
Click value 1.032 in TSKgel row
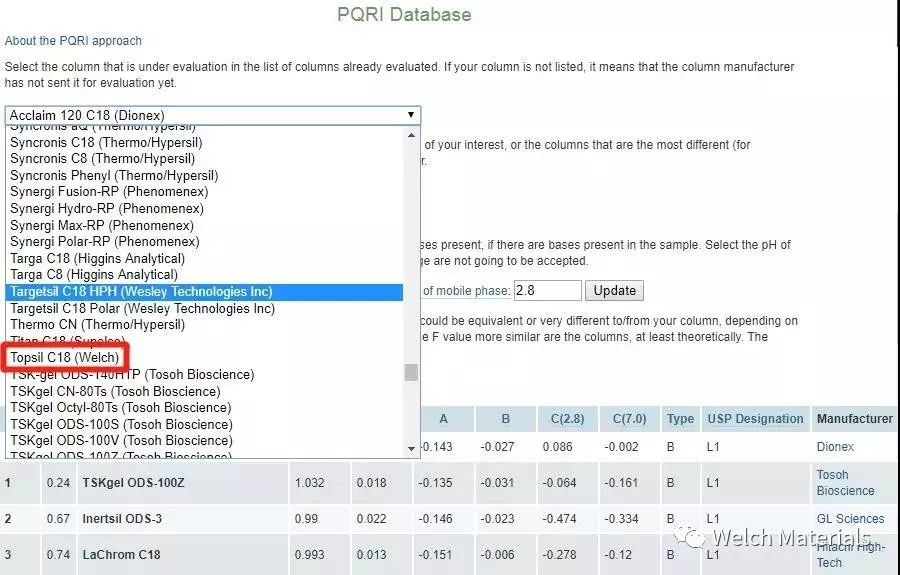coord(309,483)
